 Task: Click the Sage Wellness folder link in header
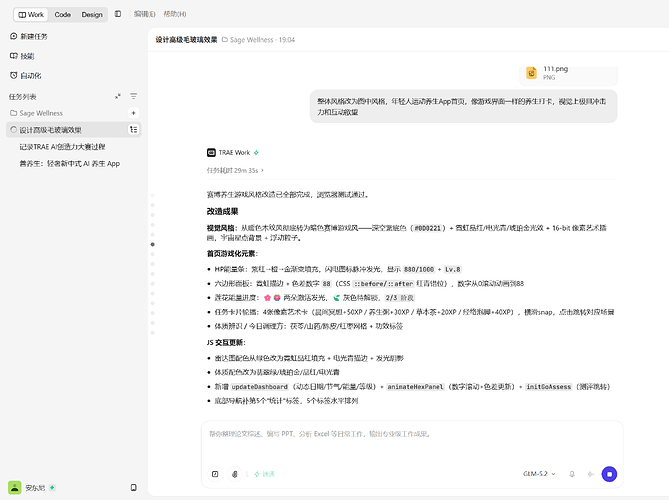(251, 40)
